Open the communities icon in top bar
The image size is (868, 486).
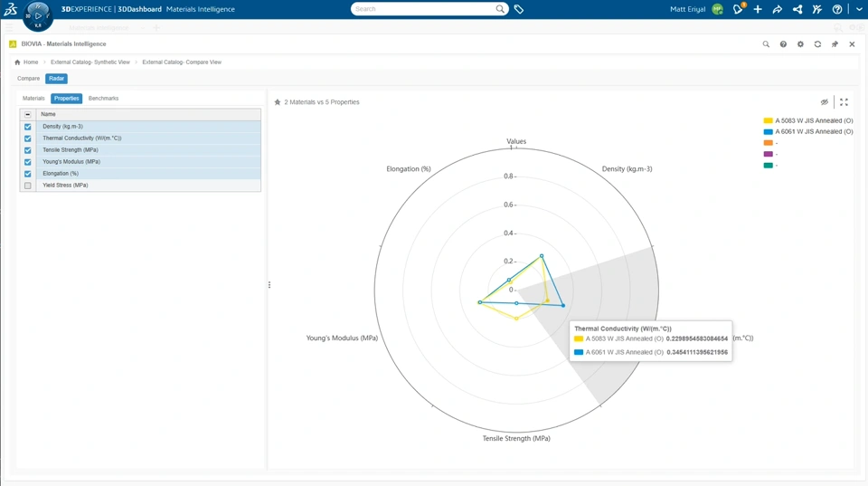pyautogui.click(x=817, y=9)
